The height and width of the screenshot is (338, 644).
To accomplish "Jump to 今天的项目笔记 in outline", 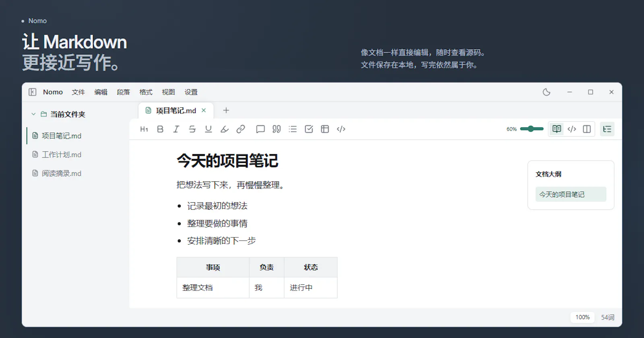I will pos(571,194).
